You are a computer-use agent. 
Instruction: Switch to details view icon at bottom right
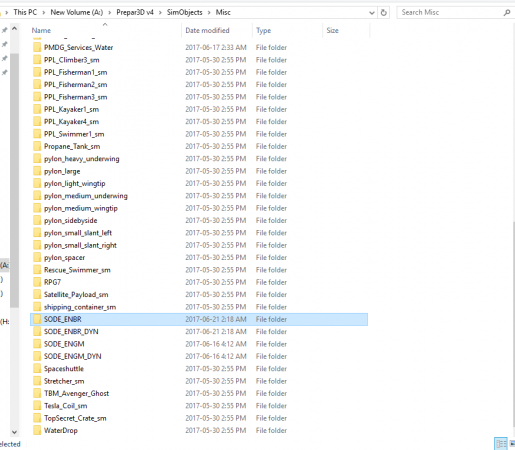[x=501, y=444]
